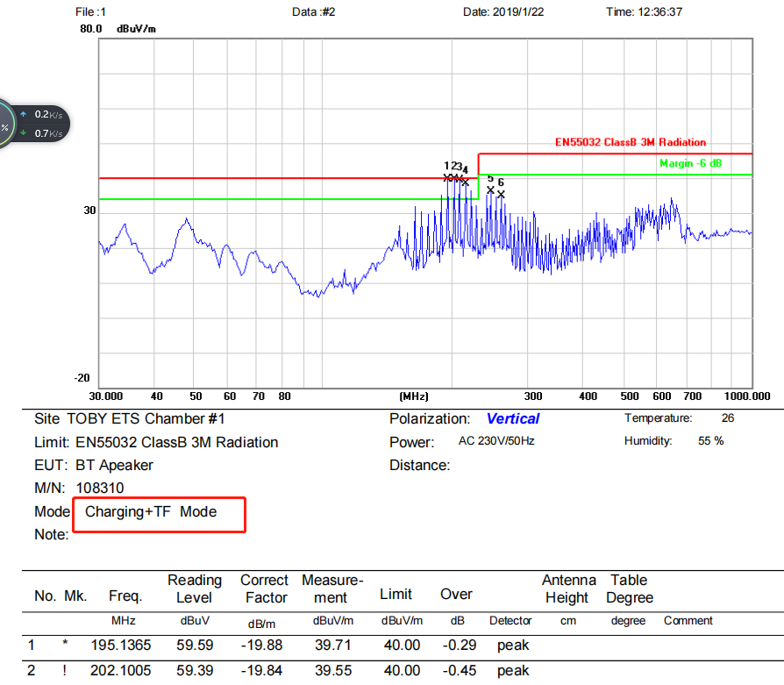Click the (MHz) x-axis unit label
This screenshot has width=784, height=685.
click(x=414, y=396)
